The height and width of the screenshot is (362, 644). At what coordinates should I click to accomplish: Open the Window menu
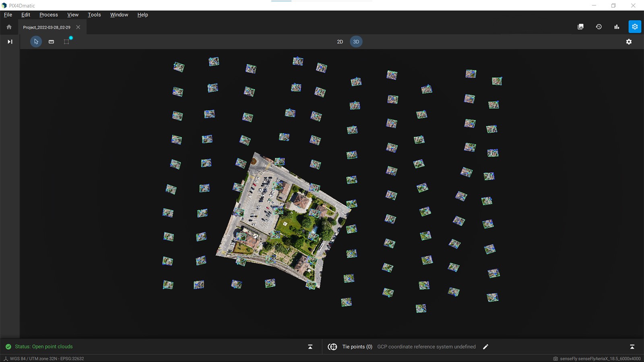(119, 14)
